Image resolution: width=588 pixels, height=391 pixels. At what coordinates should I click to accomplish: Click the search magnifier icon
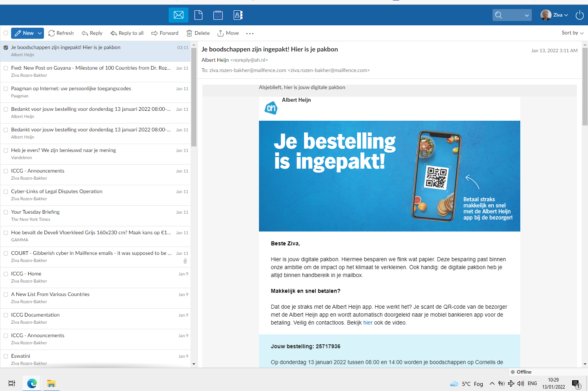[x=499, y=15]
